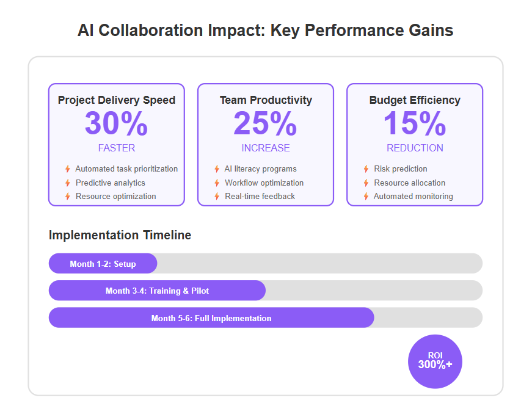Select the Budget Efficiency card heading
Image resolution: width=532 pixels, height=417 pixels.
415,100
